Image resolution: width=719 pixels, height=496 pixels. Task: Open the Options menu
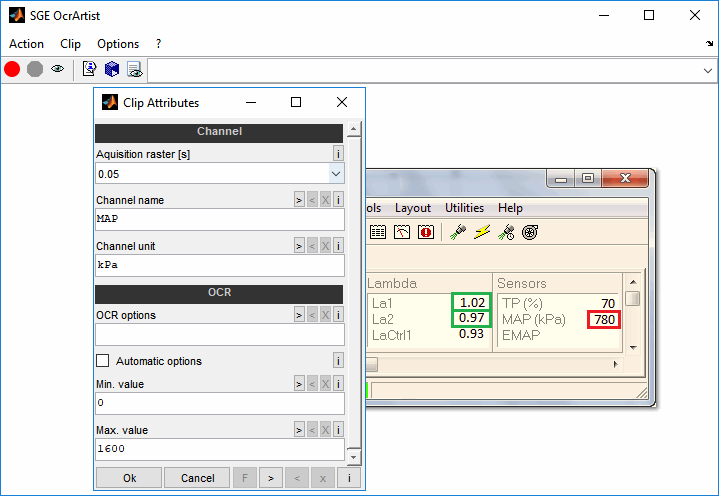(118, 44)
